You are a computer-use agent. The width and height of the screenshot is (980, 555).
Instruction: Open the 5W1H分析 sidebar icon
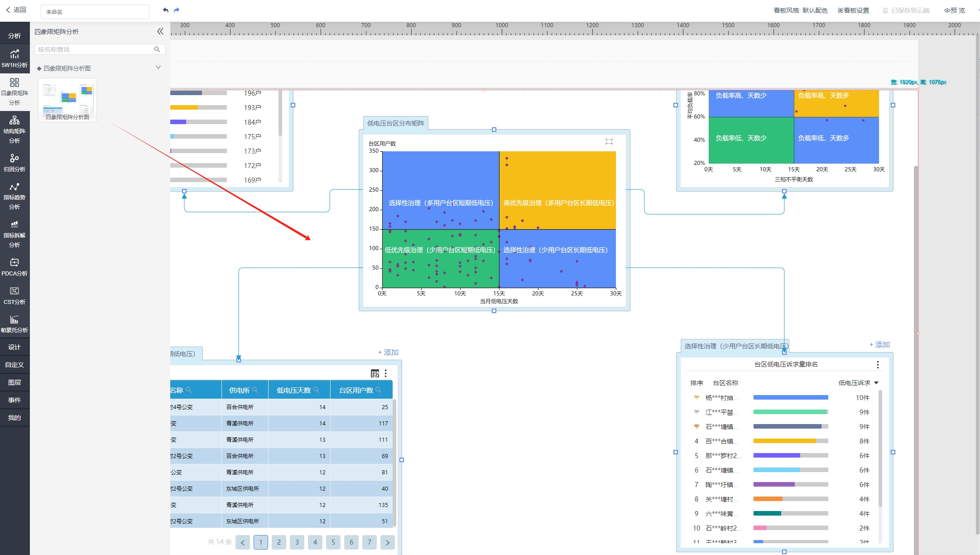tap(14, 58)
